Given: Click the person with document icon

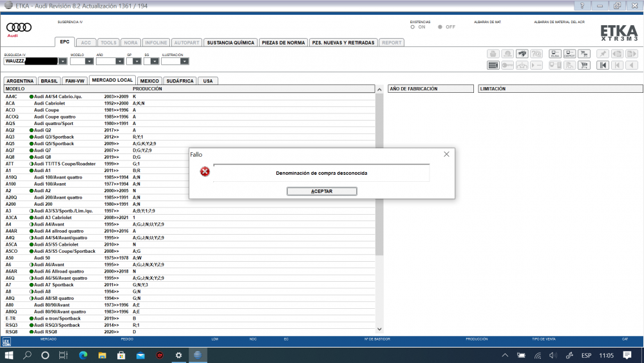Looking at the screenshot, I should click(x=570, y=65).
